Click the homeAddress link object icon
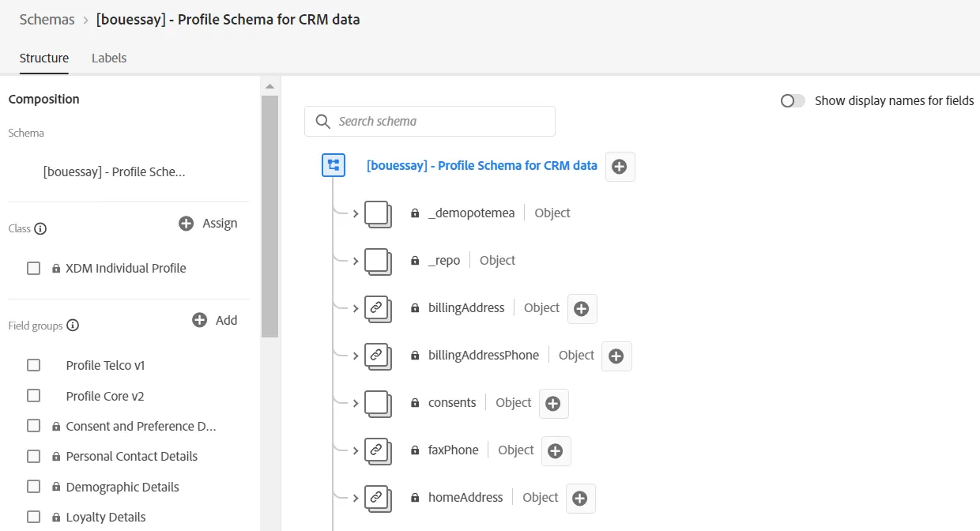This screenshot has height=531, width=980. click(378, 499)
